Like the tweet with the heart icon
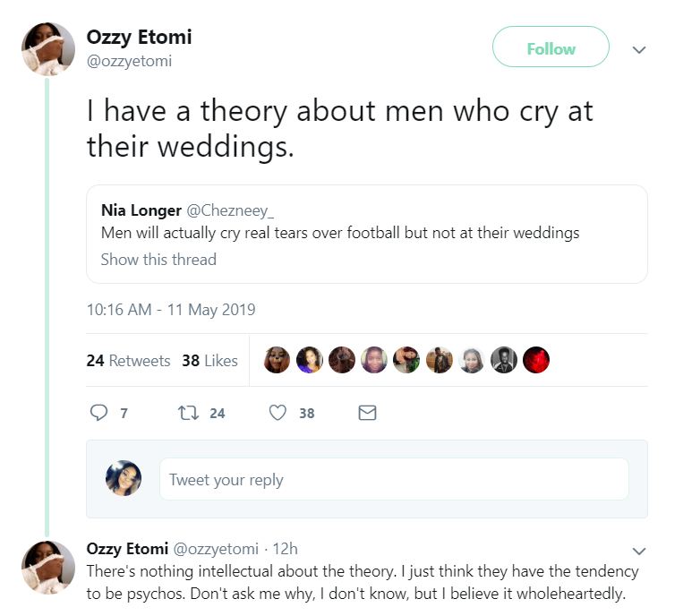683x616 pixels. tap(278, 413)
